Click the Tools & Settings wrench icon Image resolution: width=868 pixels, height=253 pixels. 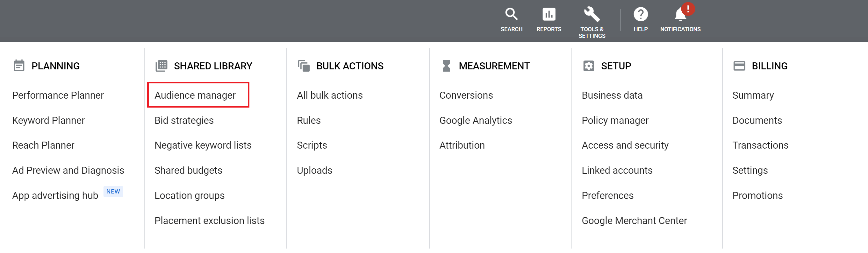(x=592, y=14)
